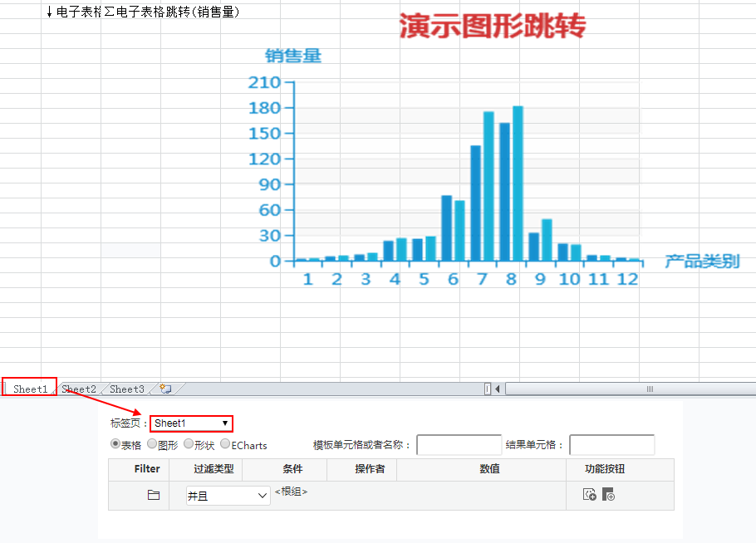Click the add condition icon
This screenshot has height=543, width=756.
[x=590, y=494]
